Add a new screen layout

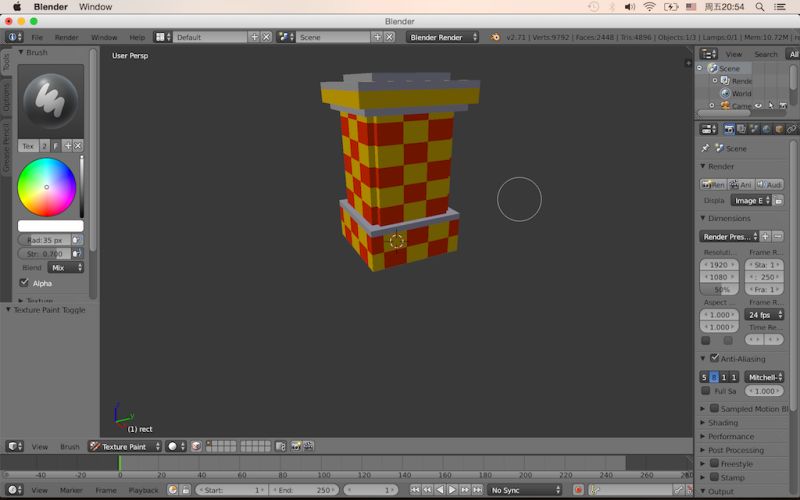tap(254, 37)
